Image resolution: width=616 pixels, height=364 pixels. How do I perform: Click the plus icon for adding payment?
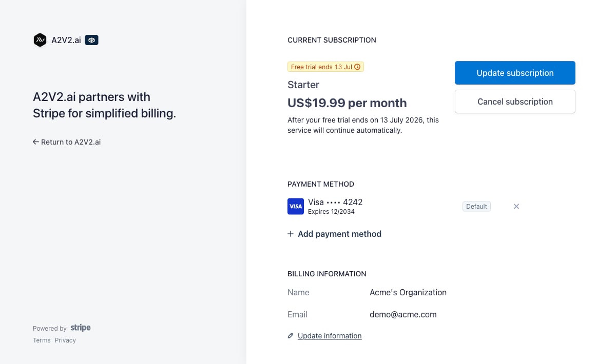click(291, 234)
